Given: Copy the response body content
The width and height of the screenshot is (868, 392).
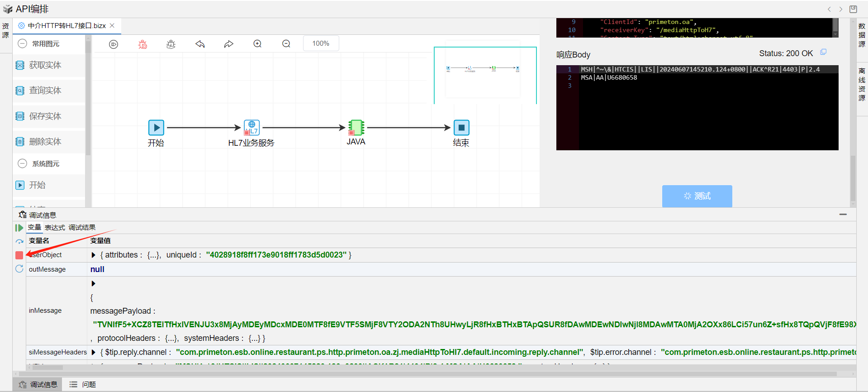Looking at the screenshot, I should tap(823, 53).
